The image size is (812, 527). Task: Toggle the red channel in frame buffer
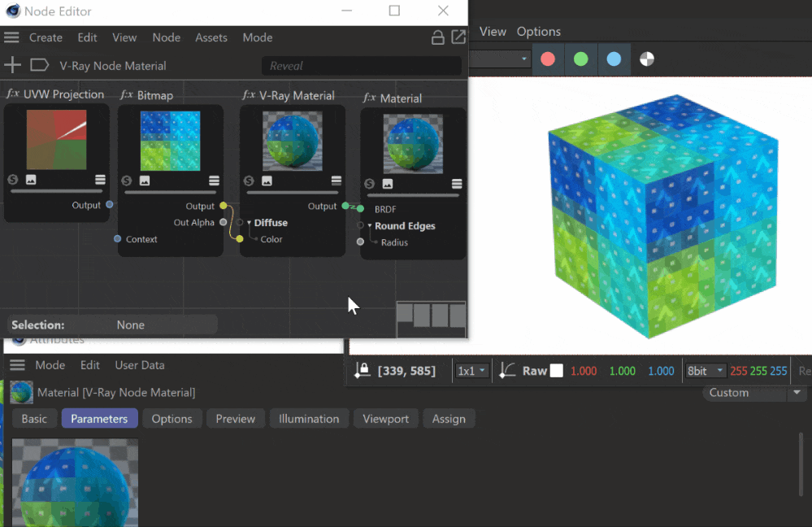click(x=548, y=59)
